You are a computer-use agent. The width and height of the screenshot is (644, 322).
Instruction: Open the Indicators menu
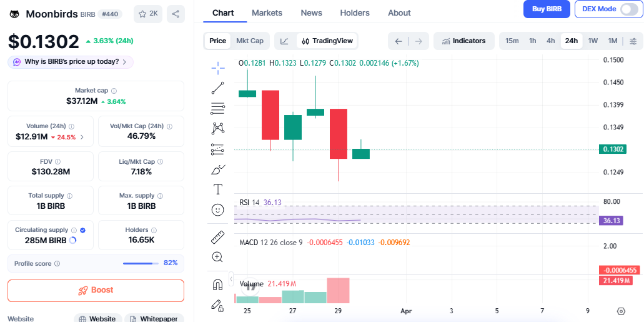tap(463, 41)
